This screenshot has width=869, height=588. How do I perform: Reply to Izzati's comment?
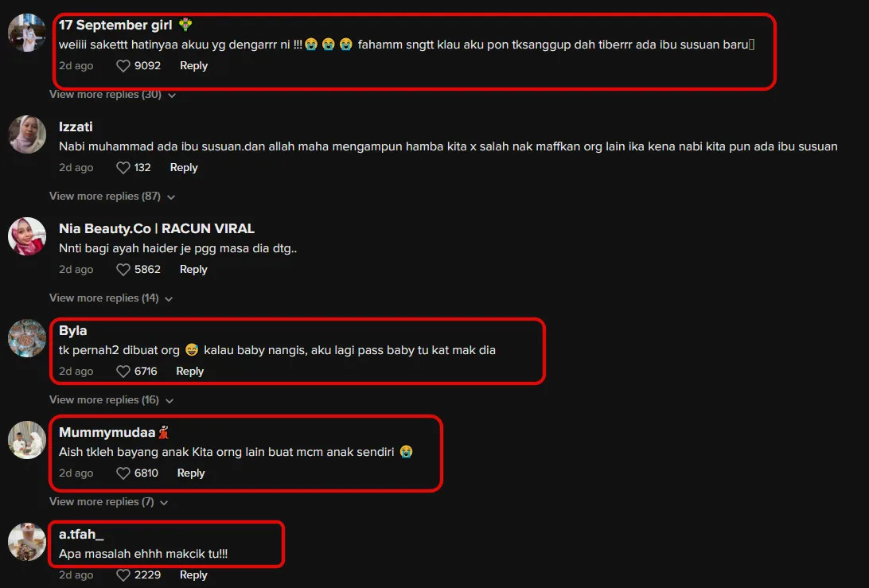tap(184, 168)
